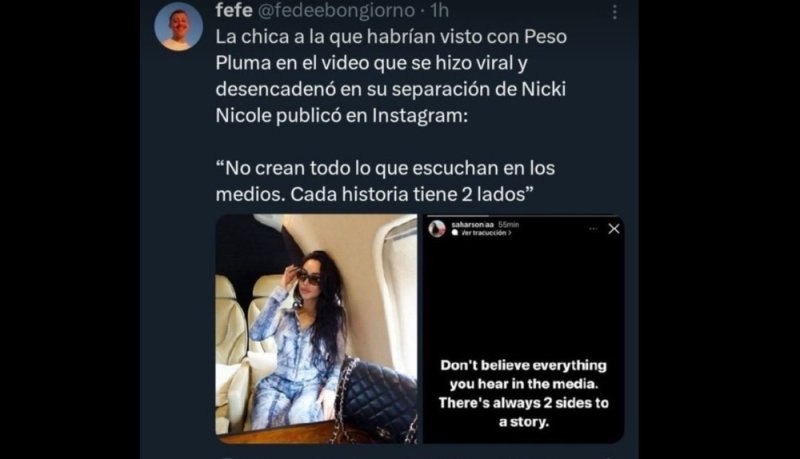Open the private jet photo thumbnail
800x459 pixels.
coord(316,329)
